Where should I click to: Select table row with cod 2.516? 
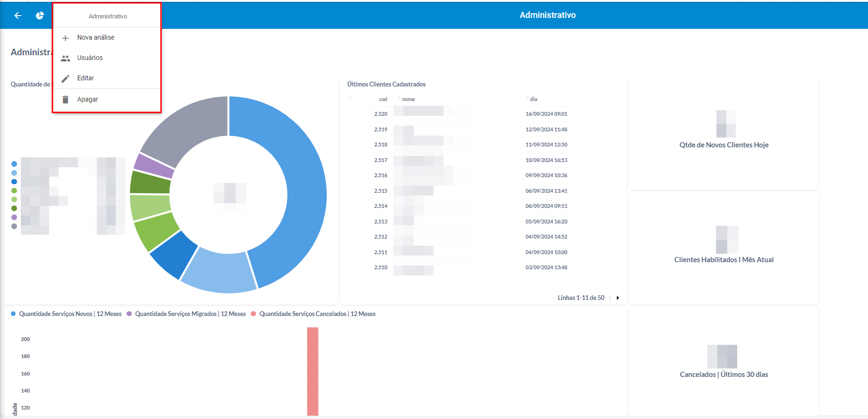(x=483, y=175)
